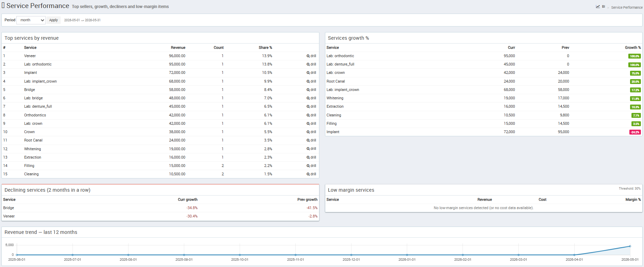Click the -41.5% Prev growth value
Image resolution: width=644 pixels, height=267 pixels.
click(x=312, y=208)
